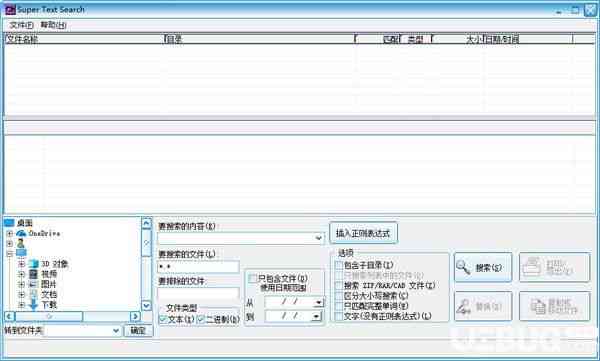Open the 帮助(H) menu
Image resolution: width=600 pixels, height=361 pixels.
(x=54, y=25)
